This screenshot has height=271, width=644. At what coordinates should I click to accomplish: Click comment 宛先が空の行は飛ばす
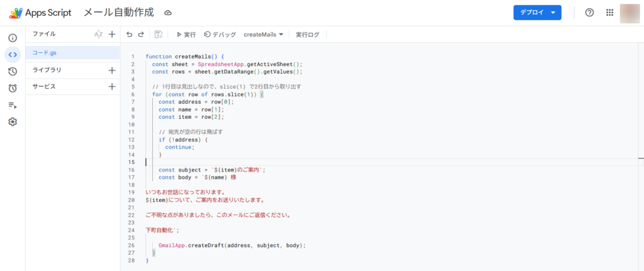click(x=191, y=132)
